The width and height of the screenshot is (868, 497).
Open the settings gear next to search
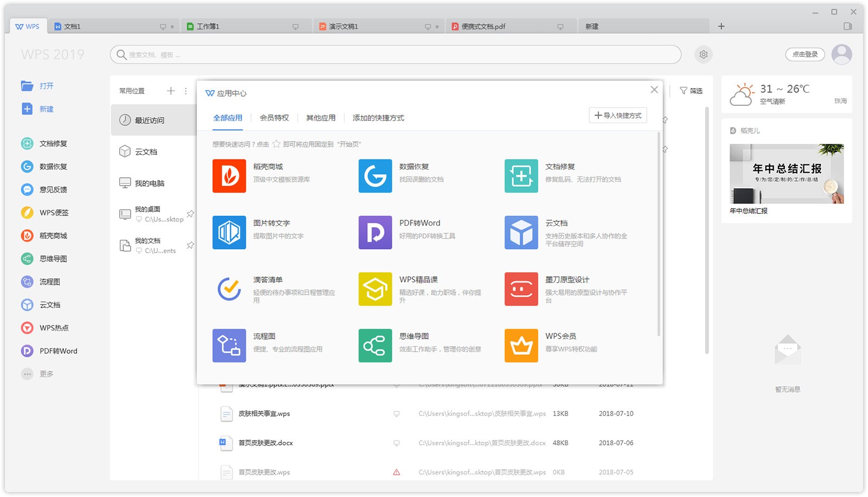click(x=704, y=54)
